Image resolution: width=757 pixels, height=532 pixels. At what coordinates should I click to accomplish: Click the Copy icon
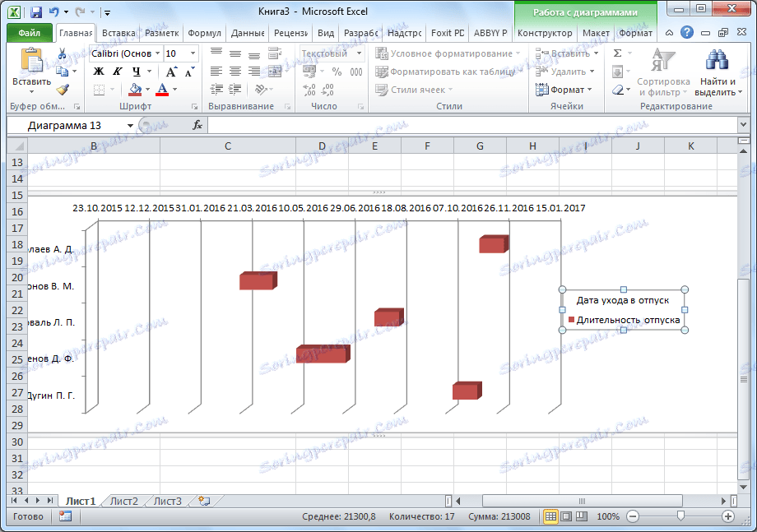pos(63,72)
